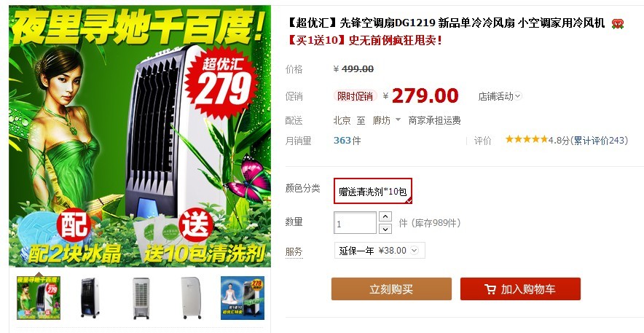Screen dimensions: 644x333
Task: Click the rose badge icon after the product title
Action: (x=617, y=24)
